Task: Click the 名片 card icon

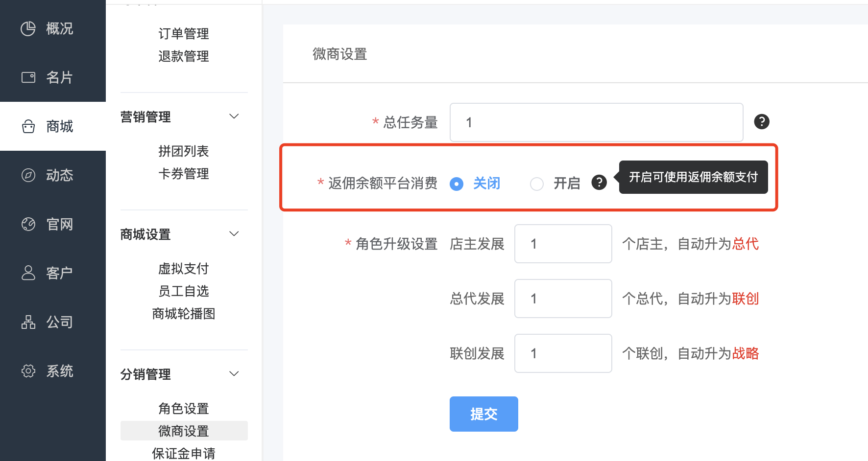Action: click(x=28, y=77)
